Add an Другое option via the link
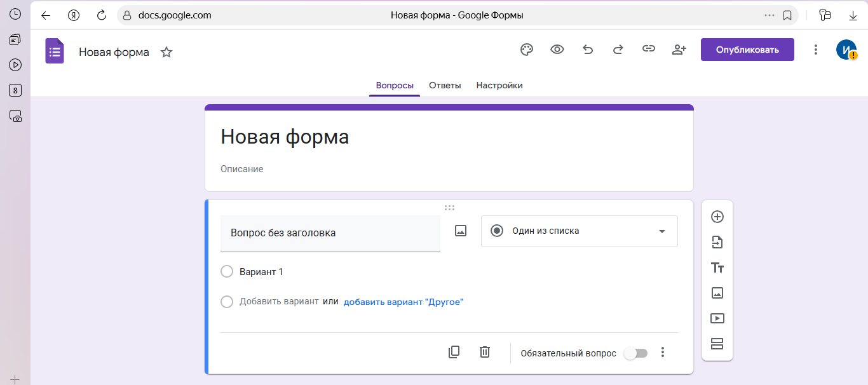The image size is (868, 385). point(403,302)
